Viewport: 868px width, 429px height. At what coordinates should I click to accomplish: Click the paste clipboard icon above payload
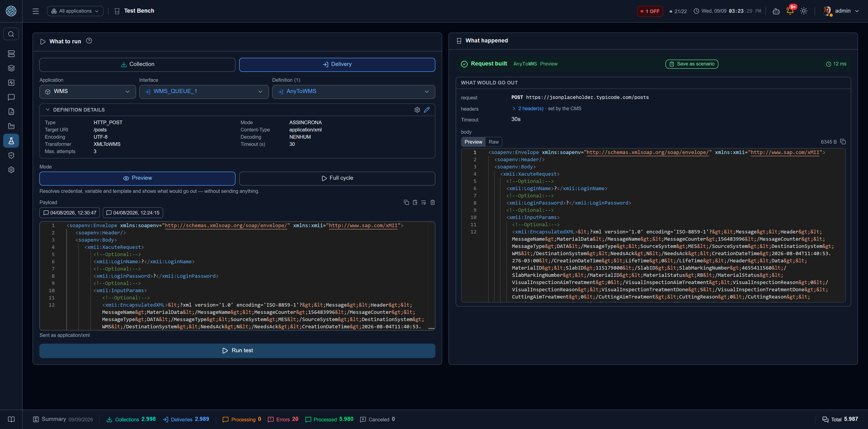point(415,202)
